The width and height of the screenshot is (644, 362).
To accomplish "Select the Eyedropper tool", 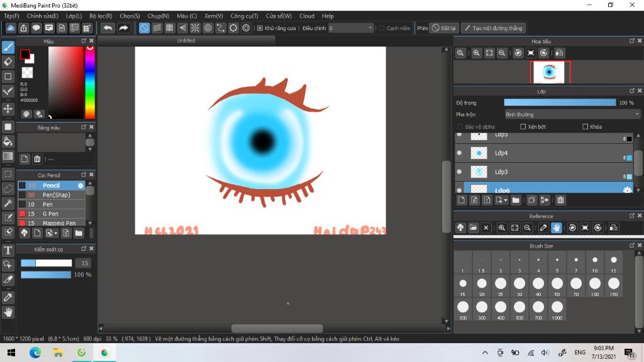I will click(8, 297).
